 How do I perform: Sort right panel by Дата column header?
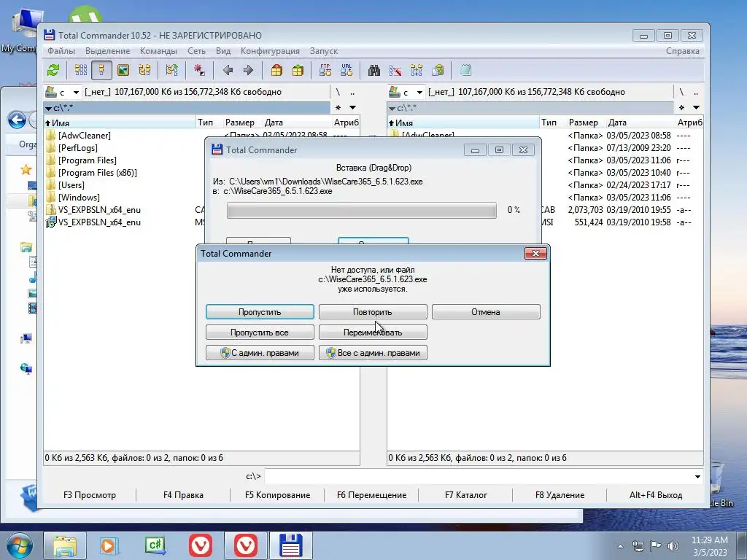[x=640, y=122]
